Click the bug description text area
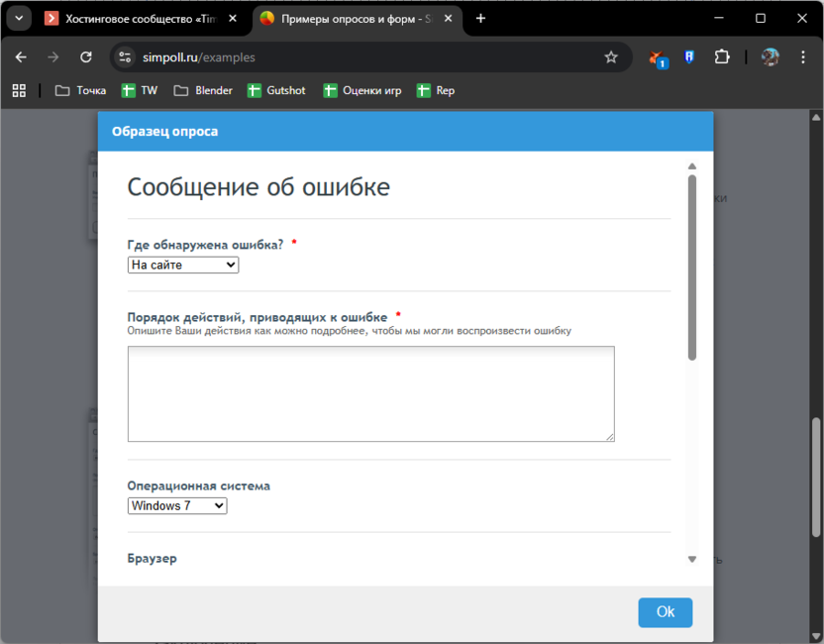 [x=370, y=393]
